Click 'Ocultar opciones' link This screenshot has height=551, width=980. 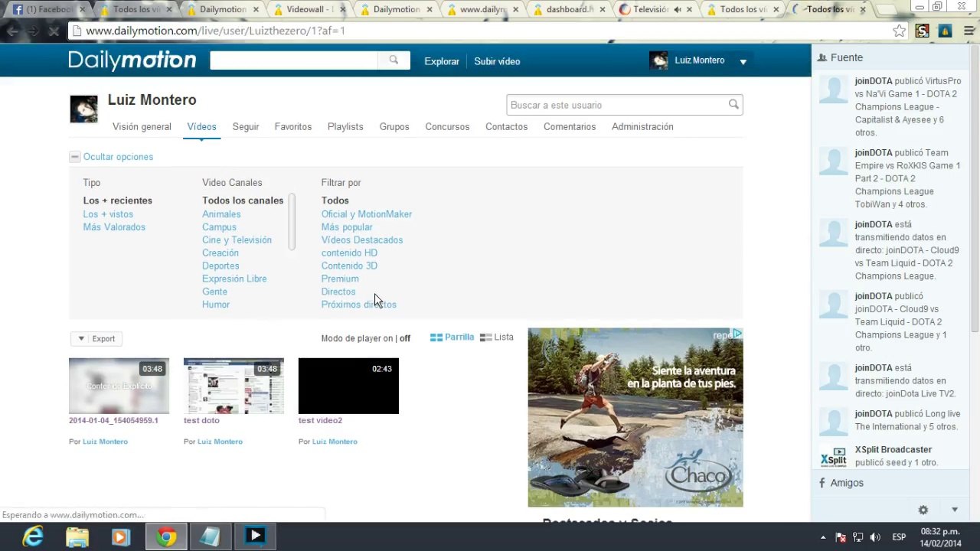[x=118, y=157]
